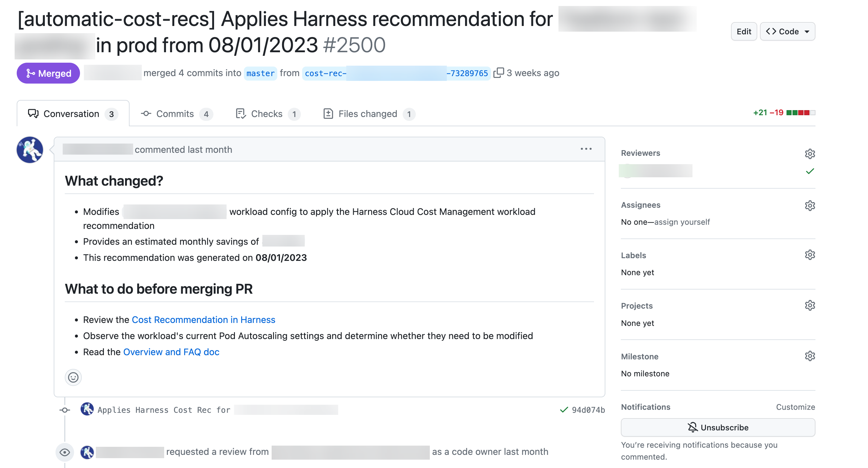Viewport: 868px width, 468px height.
Task: Open the Milestone settings gear
Action: (x=810, y=356)
